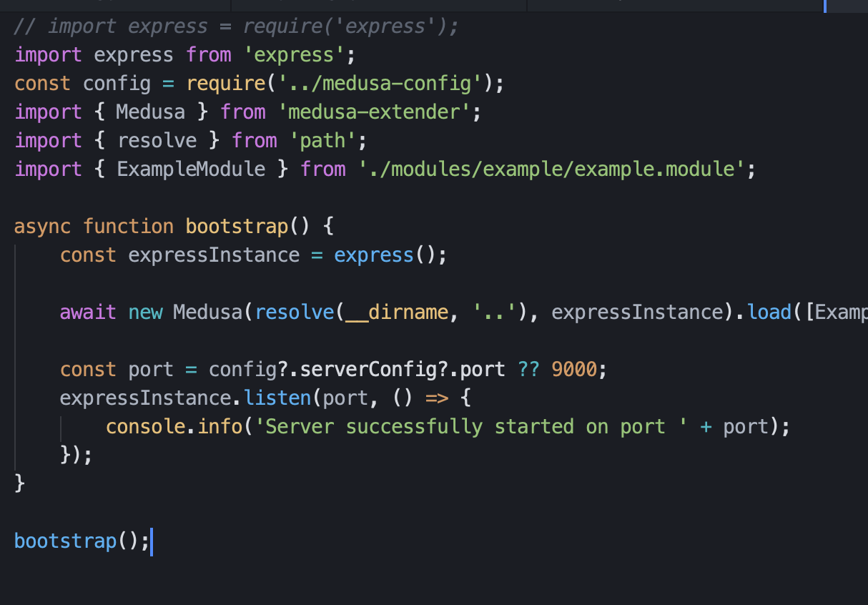The height and width of the screenshot is (605, 868).
Task: Select the middle editor tab
Action: pos(379,5)
